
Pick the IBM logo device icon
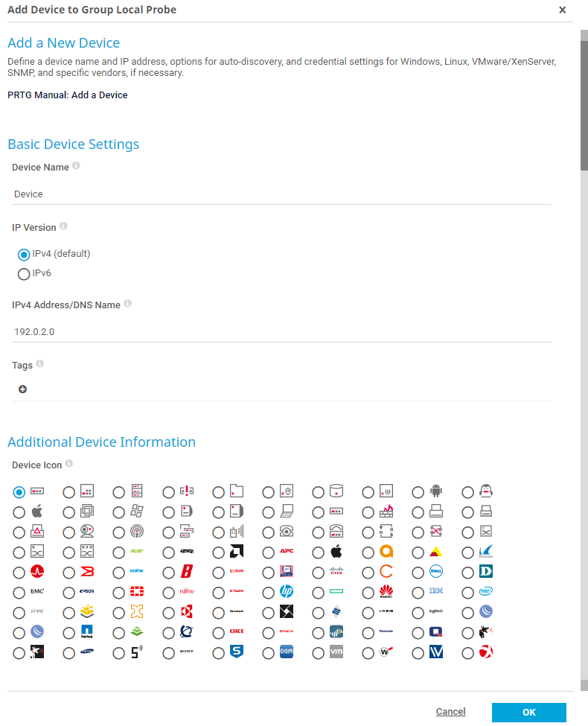point(418,593)
